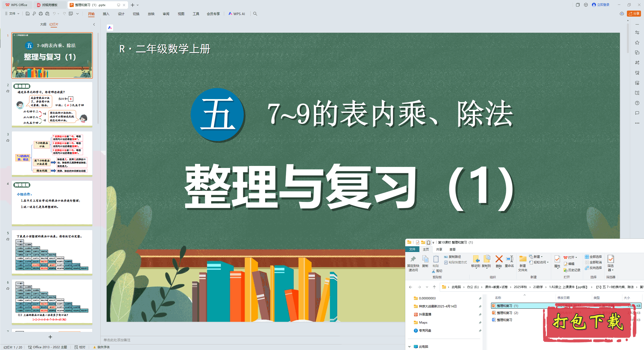Toggle star marker on slide 2

tap(8, 91)
